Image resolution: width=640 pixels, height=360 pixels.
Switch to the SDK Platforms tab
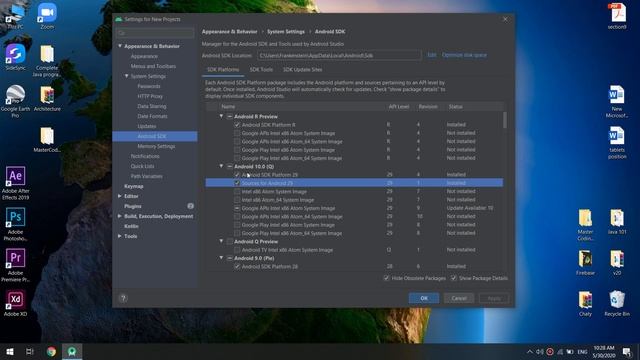223,70
